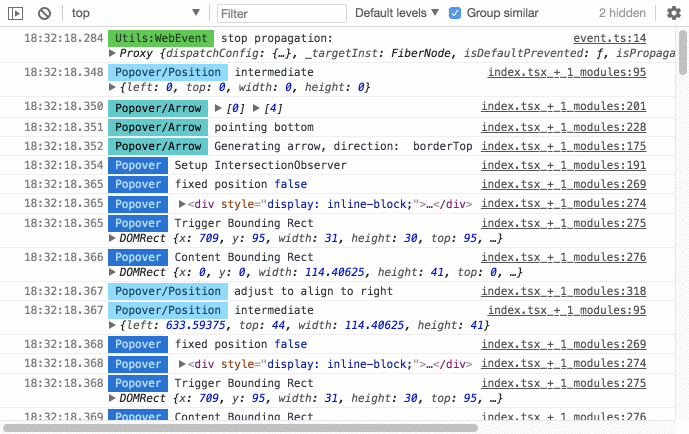The width and height of the screenshot is (689, 434).
Task: Expand the Trigger DOMRect at 18:32:18.368
Action: click(x=112, y=398)
